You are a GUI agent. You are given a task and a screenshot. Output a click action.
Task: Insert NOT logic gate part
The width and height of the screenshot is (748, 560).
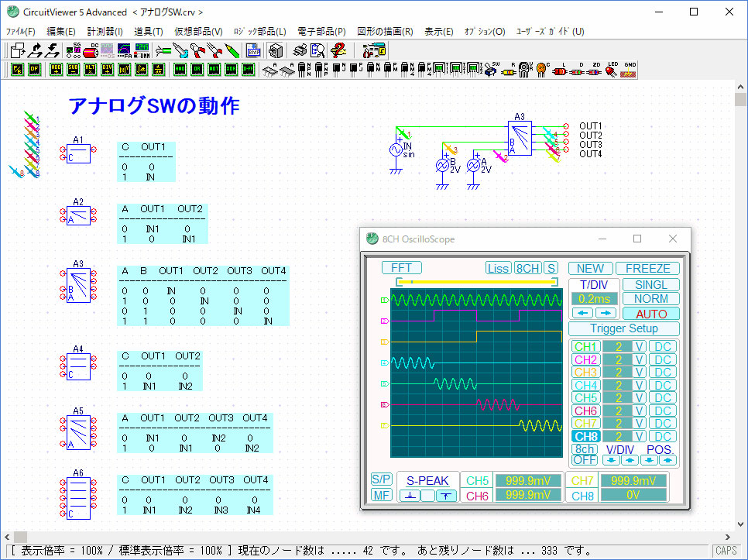214,70
